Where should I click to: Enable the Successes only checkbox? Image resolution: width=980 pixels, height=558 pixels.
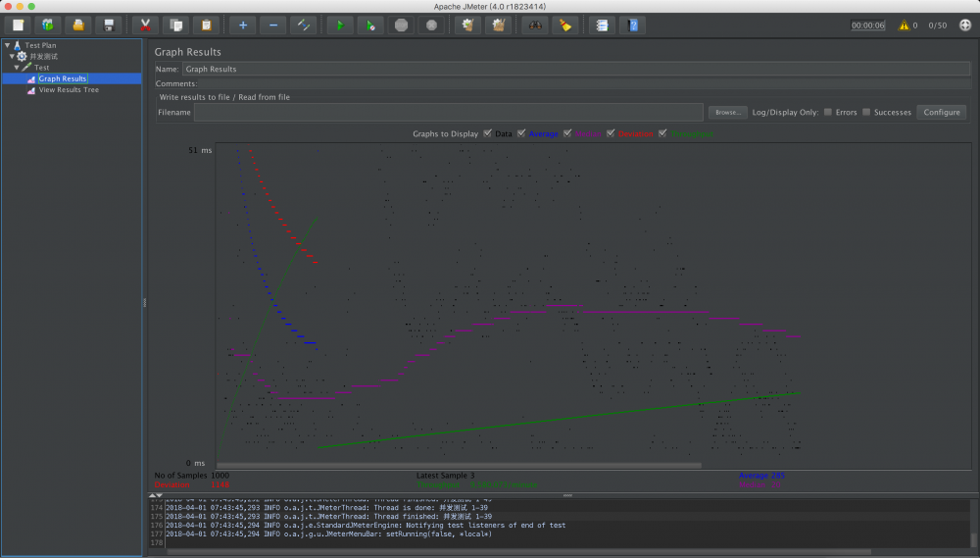coord(866,112)
